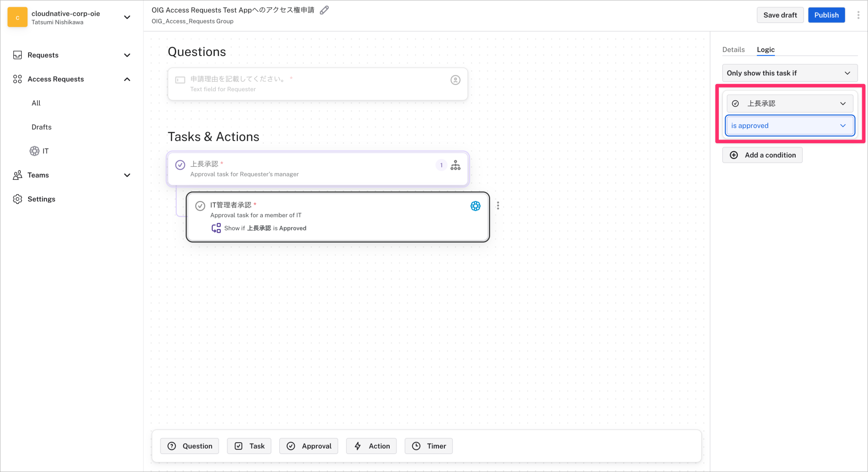Click the approver count badge on 上長承認
868x472 pixels.
click(x=441, y=165)
